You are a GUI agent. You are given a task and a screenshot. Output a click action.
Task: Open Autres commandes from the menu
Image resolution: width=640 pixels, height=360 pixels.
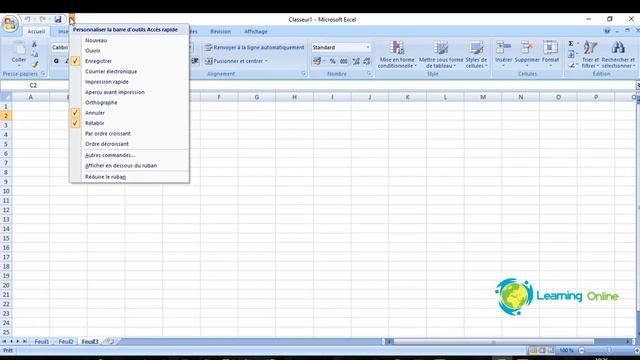pyautogui.click(x=129, y=156)
